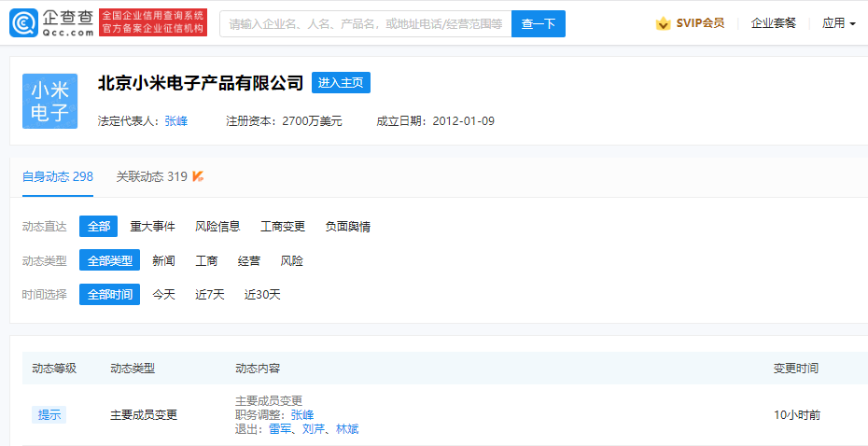
Task: Click the 北京小米电子产品有限公司 title
Action: coord(201,82)
